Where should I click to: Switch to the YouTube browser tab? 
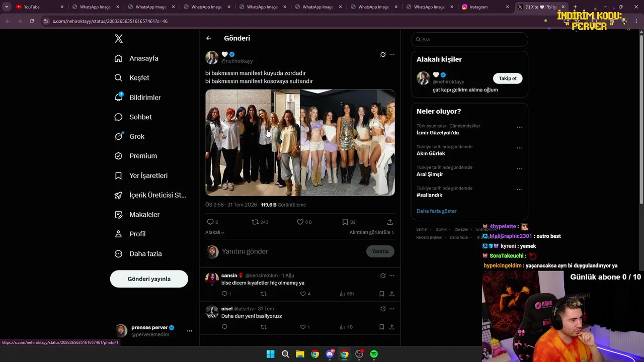39,7
